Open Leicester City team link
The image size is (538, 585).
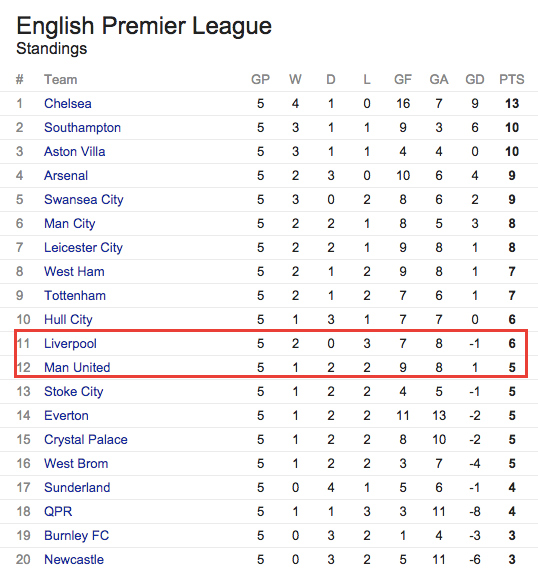83,247
